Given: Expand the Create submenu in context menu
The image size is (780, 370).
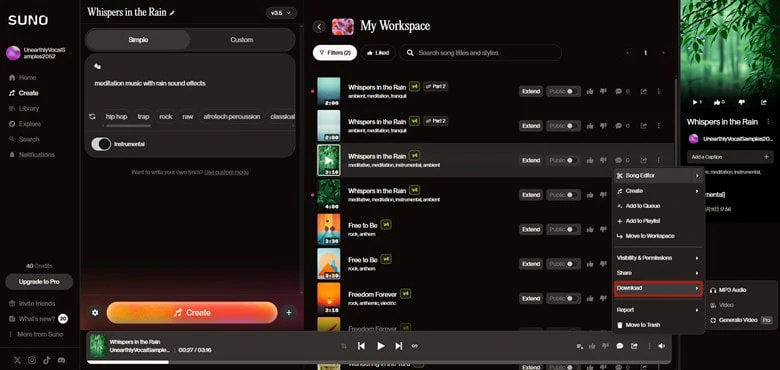Looking at the screenshot, I should click(x=659, y=191).
